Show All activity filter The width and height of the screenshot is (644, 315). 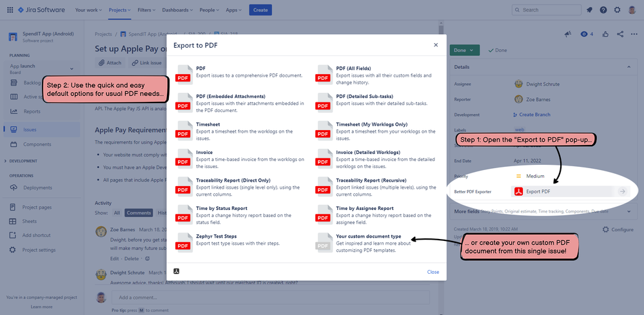[x=117, y=213]
